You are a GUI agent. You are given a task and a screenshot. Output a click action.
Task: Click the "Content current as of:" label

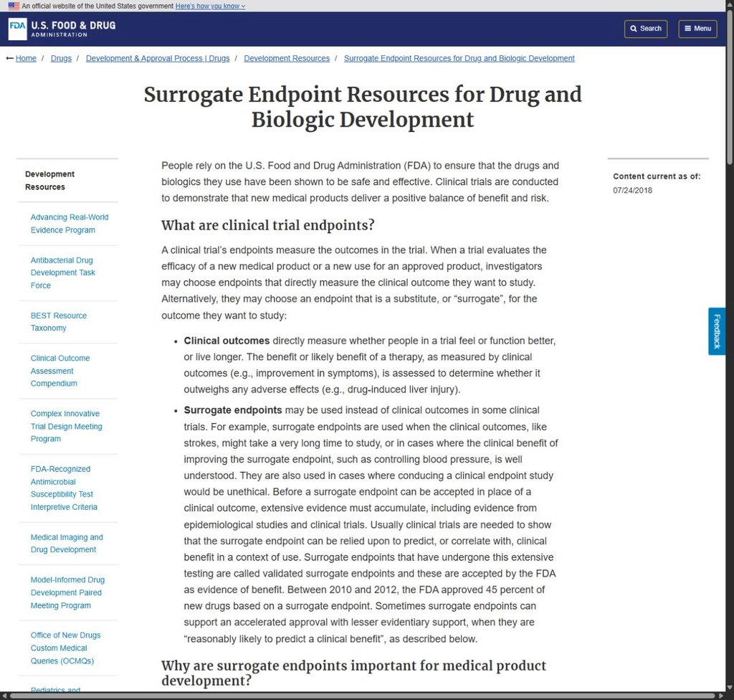(x=657, y=176)
